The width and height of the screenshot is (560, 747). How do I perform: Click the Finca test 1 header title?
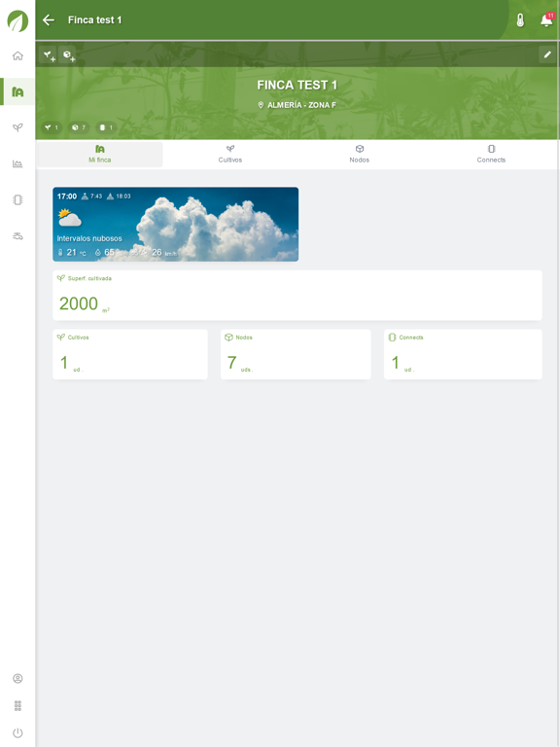point(94,20)
